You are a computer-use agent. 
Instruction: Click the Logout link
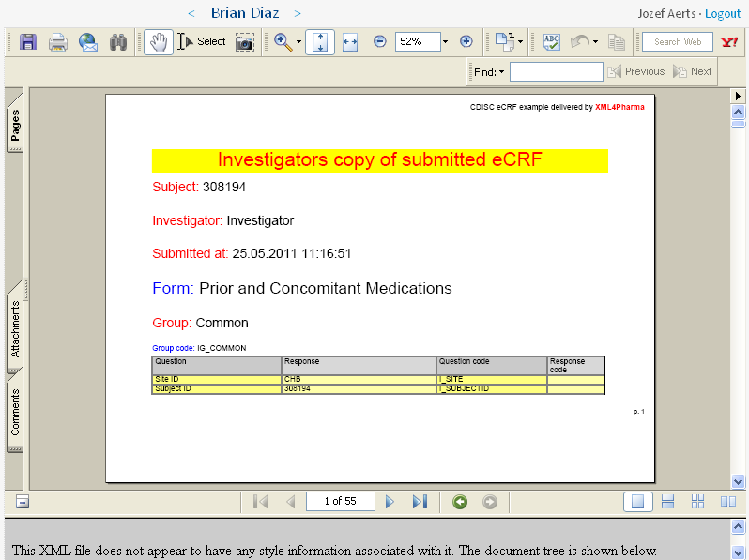[722, 14]
